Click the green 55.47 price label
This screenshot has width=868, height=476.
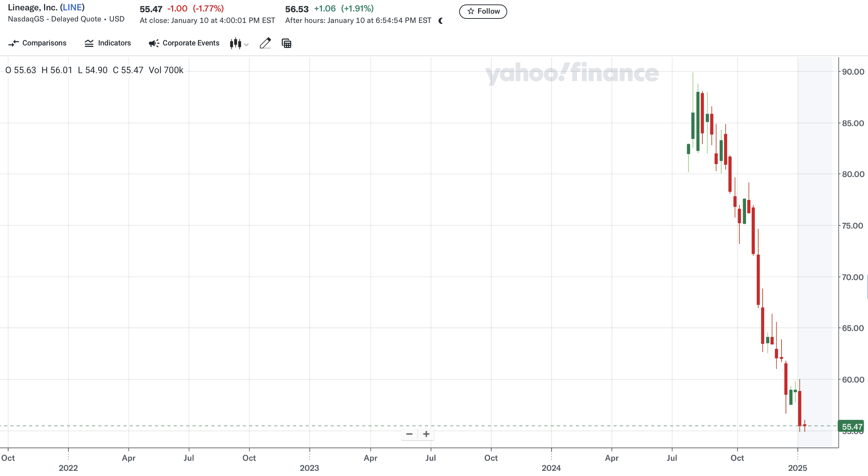click(851, 426)
